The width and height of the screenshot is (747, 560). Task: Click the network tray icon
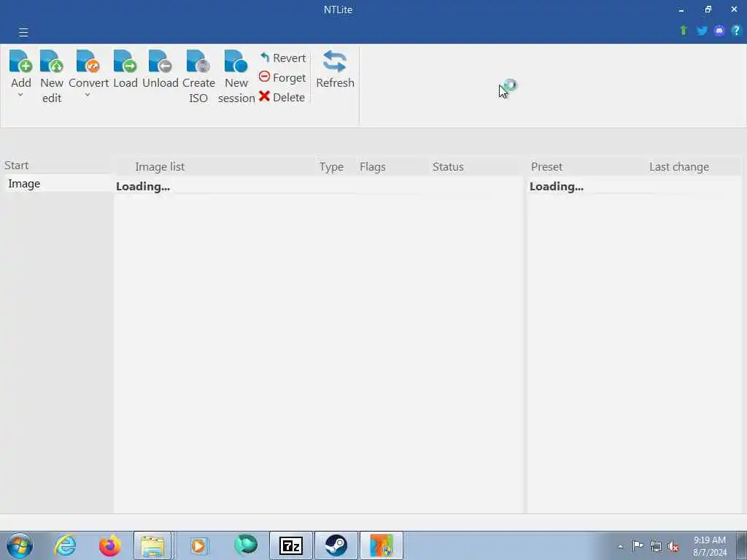point(656,546)
